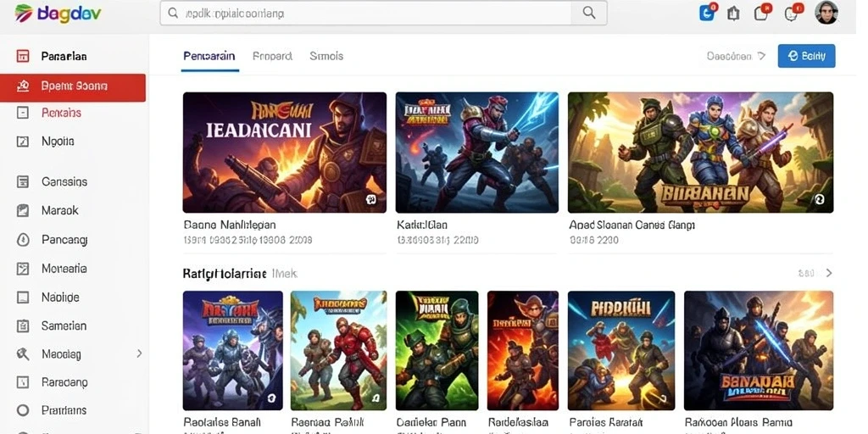868x434 pixels.
Task: Expand the Meoaleg sidebar chevron
Action: [139, 353]
